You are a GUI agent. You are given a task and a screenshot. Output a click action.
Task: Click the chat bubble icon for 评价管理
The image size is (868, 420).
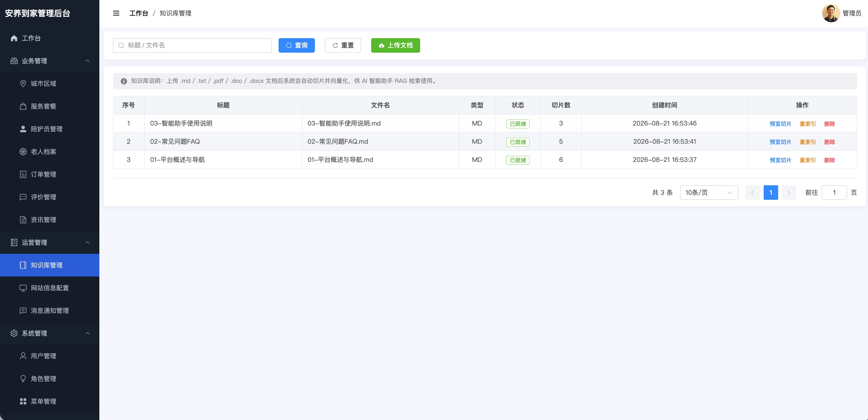point(23,197)
